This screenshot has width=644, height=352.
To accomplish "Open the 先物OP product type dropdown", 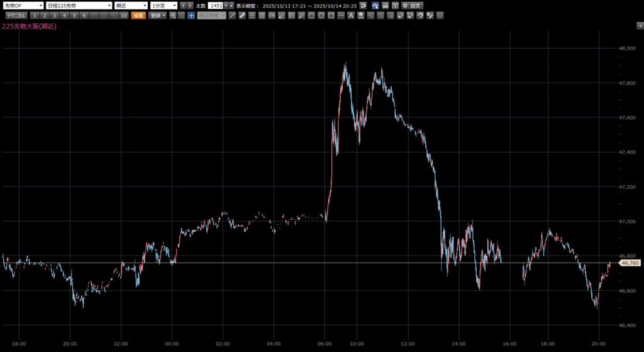I will click(x=23, y=5).
